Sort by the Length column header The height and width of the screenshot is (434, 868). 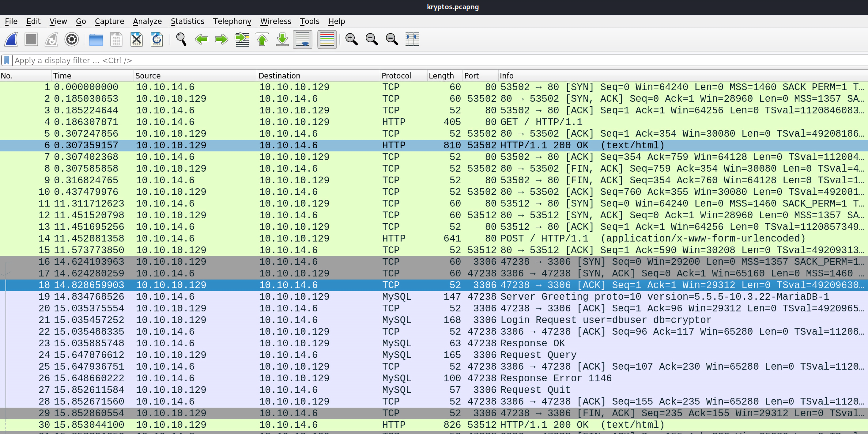coord(445,75)
